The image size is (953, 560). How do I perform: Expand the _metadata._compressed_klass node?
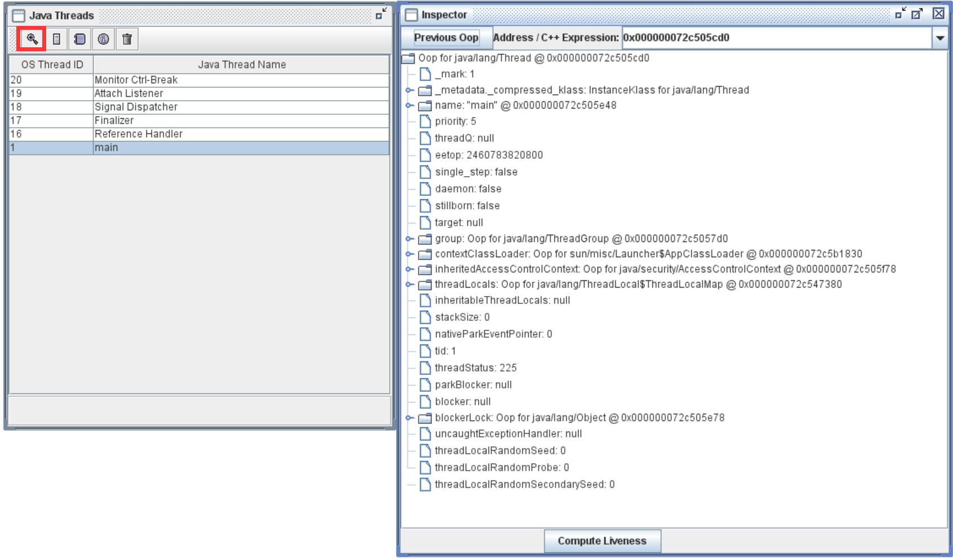coord(409,90)
